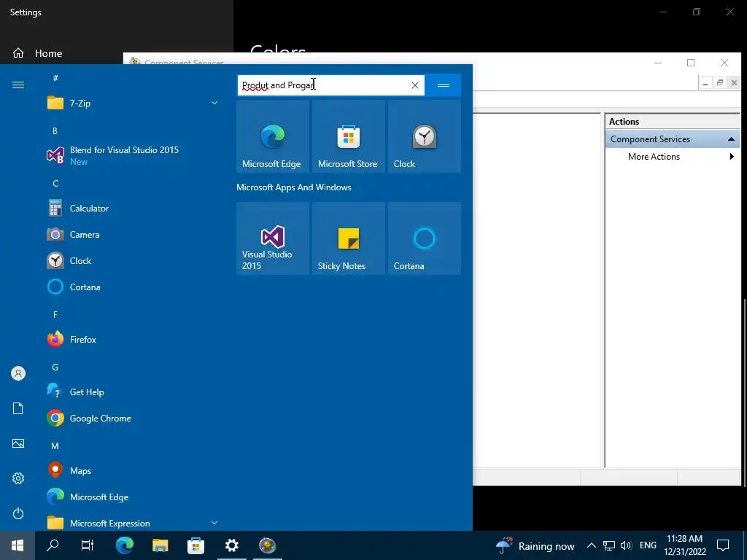Open the Cortana tile
Viewport: 747px width, 560px height.
(424, 238)
